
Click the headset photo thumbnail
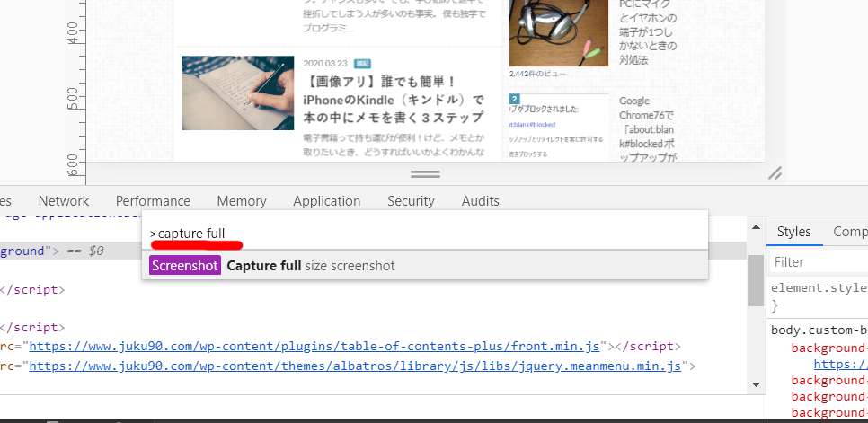coord(559,33)
